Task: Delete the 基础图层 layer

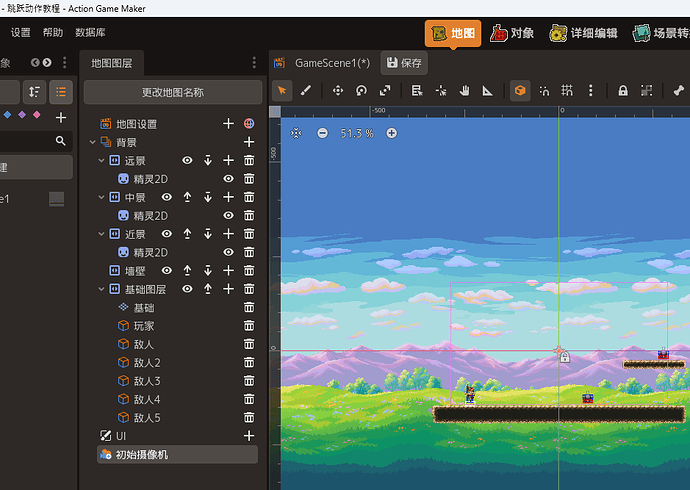Action: (x=249, y=289)
